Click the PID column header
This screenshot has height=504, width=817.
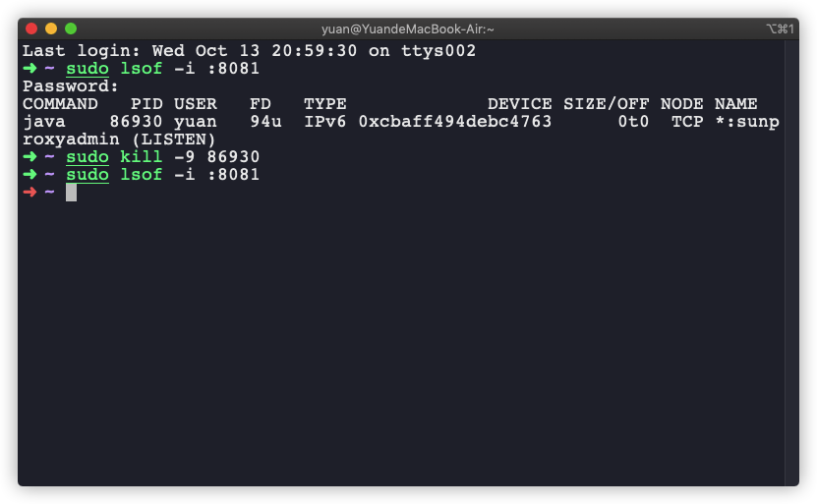[x=146, y=104]
